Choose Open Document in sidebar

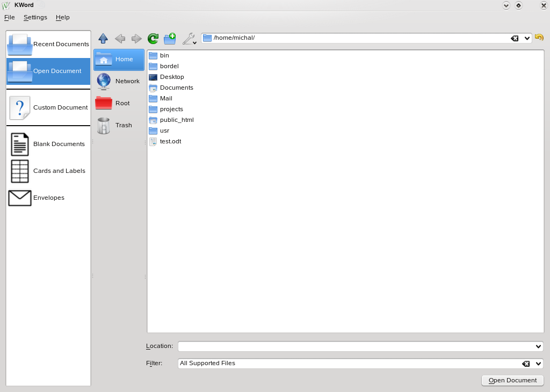tap(48, 71)
